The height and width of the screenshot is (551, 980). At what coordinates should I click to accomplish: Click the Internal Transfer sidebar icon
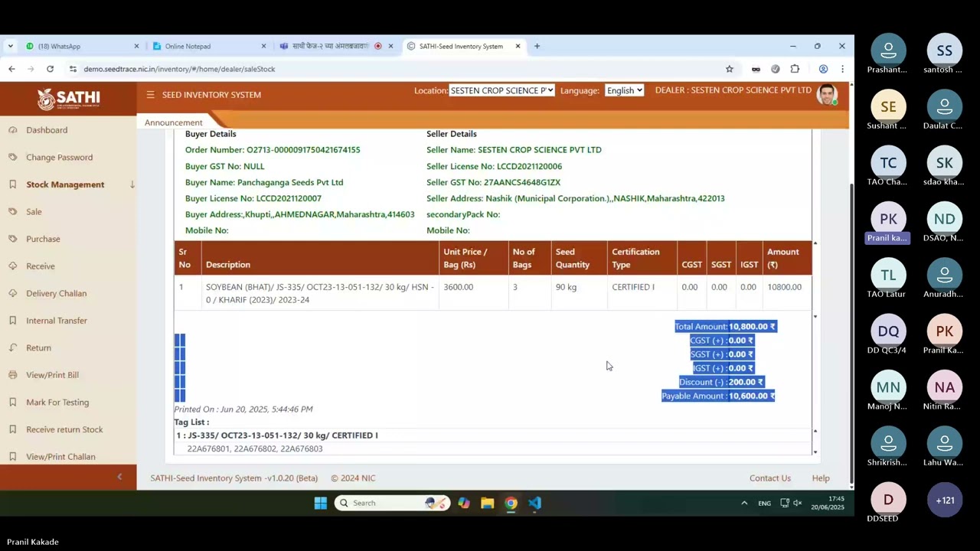[13, 321]
